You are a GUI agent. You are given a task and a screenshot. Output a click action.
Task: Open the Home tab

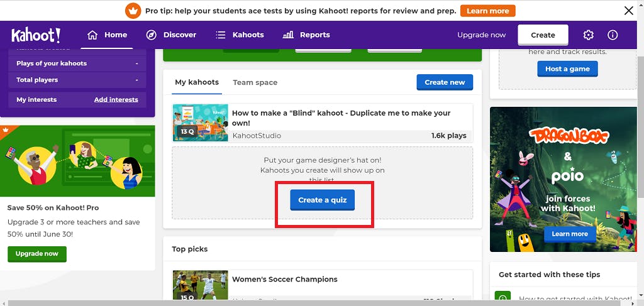pyautogui.click(x=108, y=35)
